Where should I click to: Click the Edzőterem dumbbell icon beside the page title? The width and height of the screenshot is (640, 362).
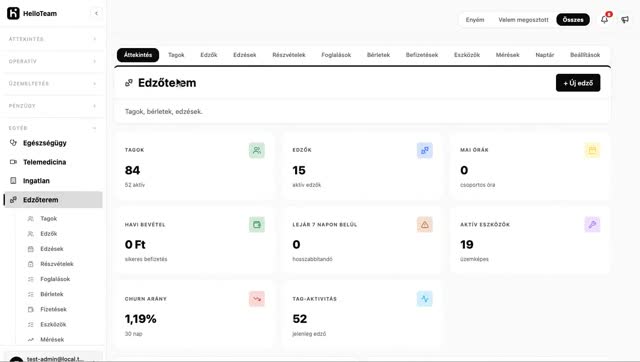129,83
